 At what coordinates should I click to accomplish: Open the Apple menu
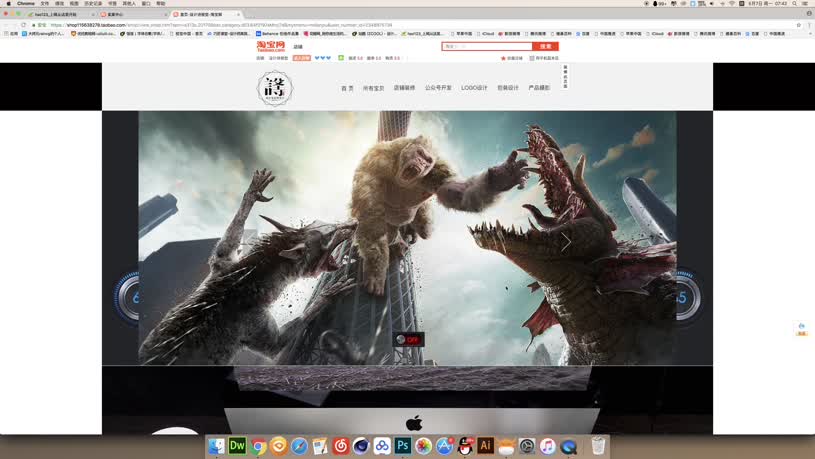(8, 3)
